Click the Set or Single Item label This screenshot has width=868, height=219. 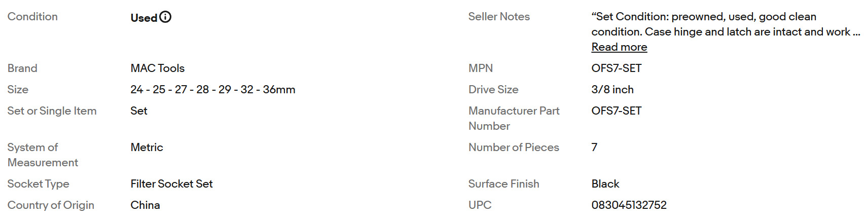[52, 111]
